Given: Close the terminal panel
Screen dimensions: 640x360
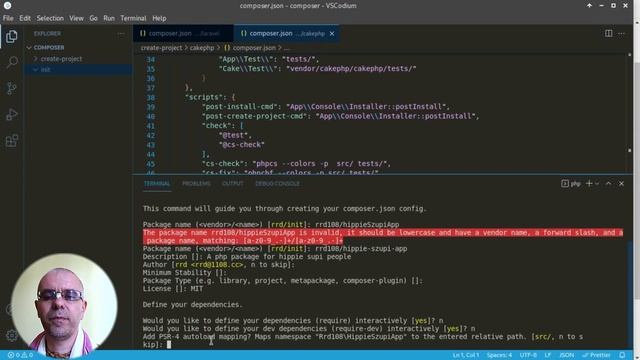Looking at the screenshot, I should click(x=621, y=184).
